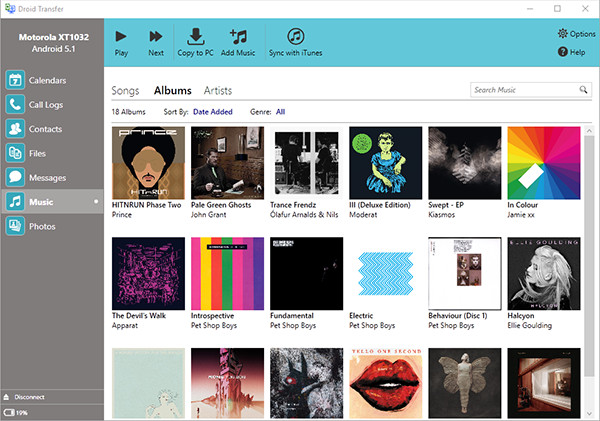Select the Fundamental album cover
600x421 pixels.
pos(307,274)
